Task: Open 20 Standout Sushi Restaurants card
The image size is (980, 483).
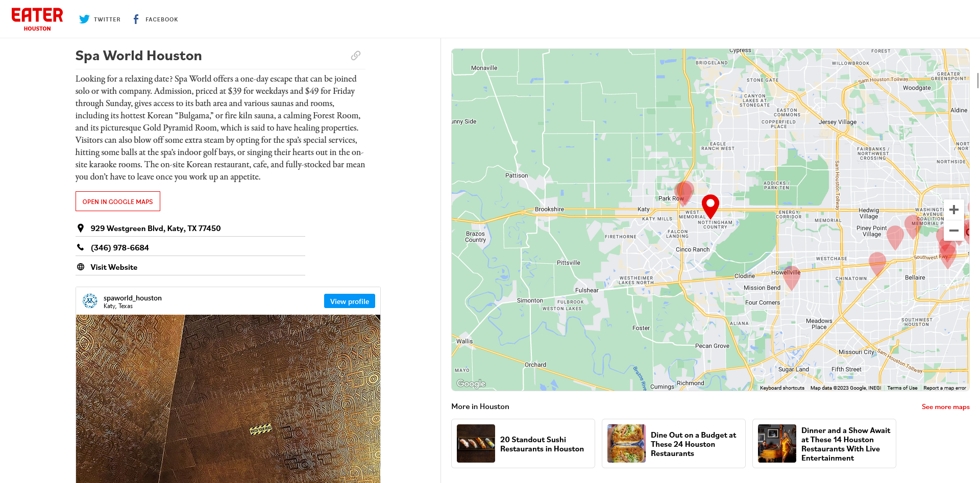Action: 523,444
